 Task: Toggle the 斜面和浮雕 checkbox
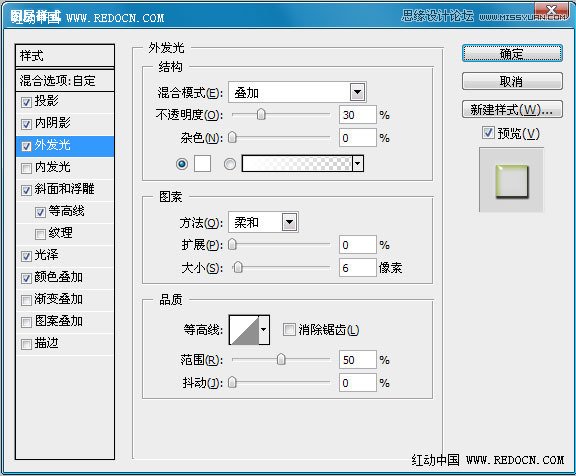pyautogui.click(x=26, y=190)
